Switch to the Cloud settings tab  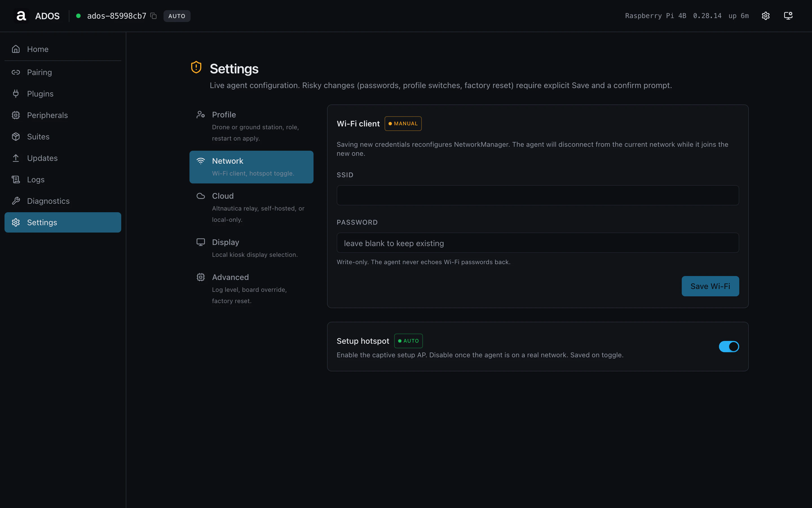pyautogui.click(x=251, y=208)
